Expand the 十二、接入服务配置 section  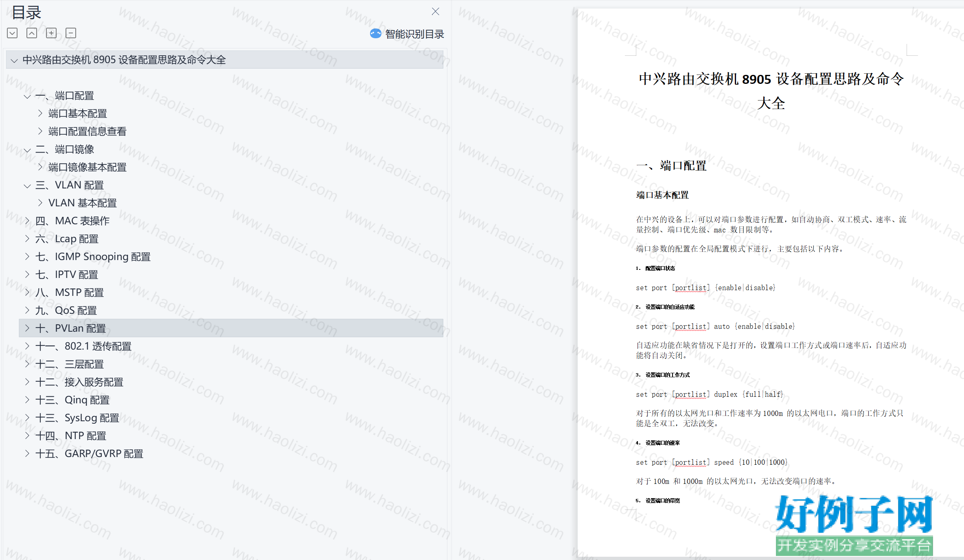27,382
